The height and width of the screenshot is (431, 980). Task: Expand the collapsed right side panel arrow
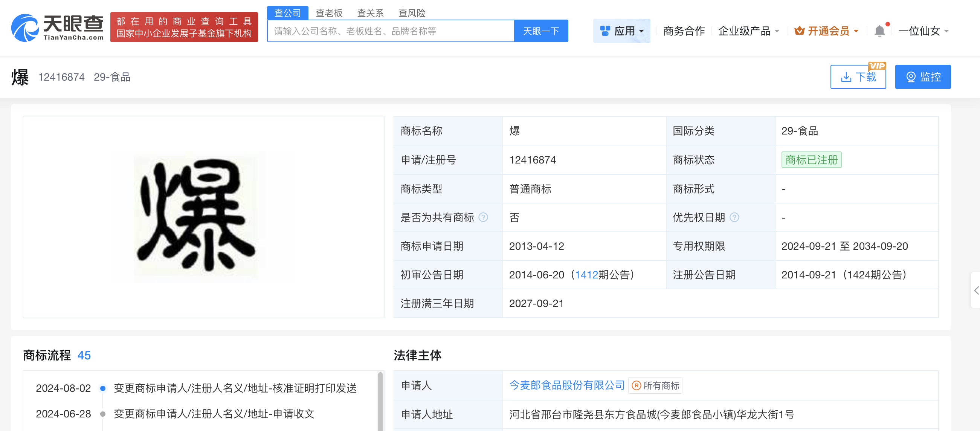(976, 290)
